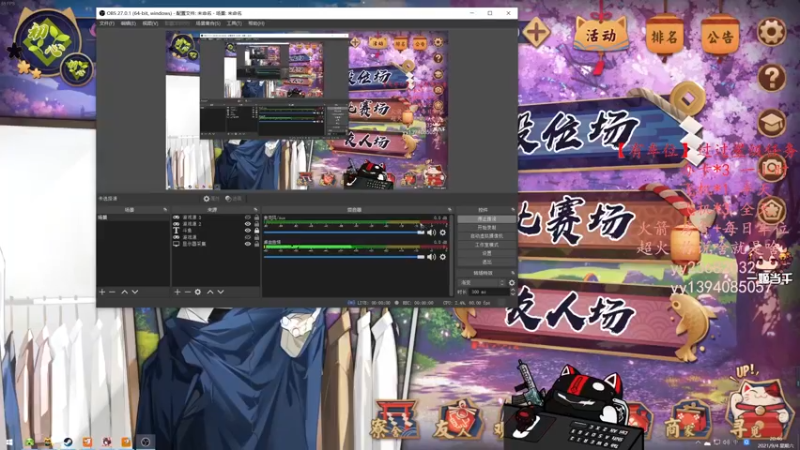This screenshot has height=450, width=800.
Task: Open the 工具(T) menu in OBS
Action: (234, 23)
